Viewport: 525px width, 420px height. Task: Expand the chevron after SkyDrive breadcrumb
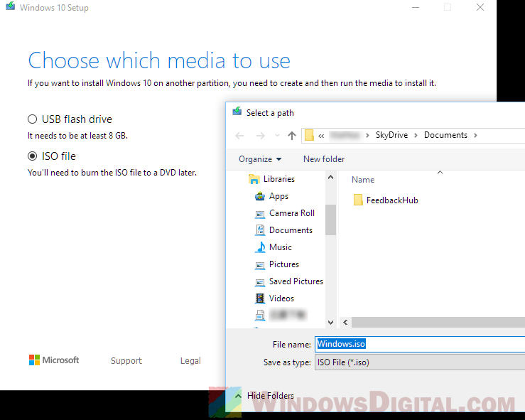pyautogui.click(x=416, y=135)
